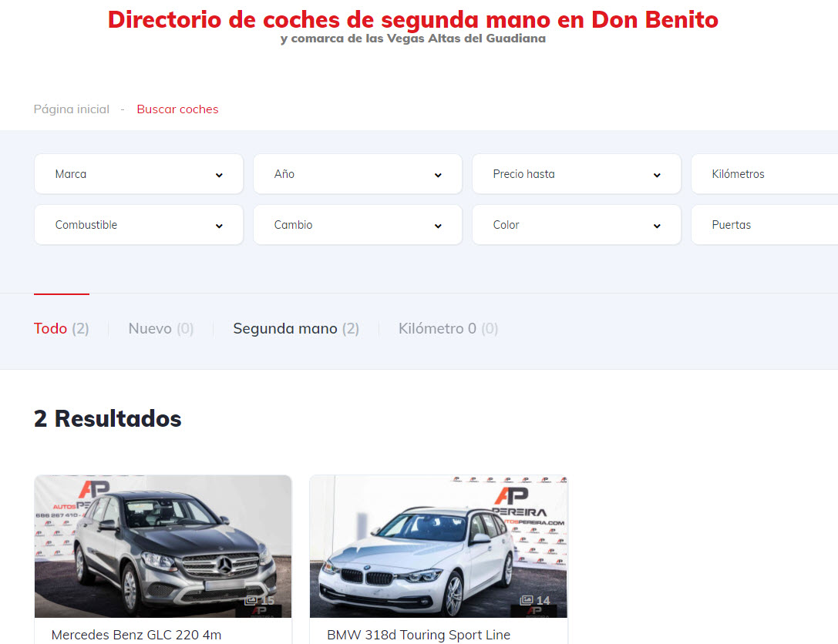Open the Kilómetros dropdown
Screen dimensions: 838x644
pyautogui.click(x=765, y=174)
